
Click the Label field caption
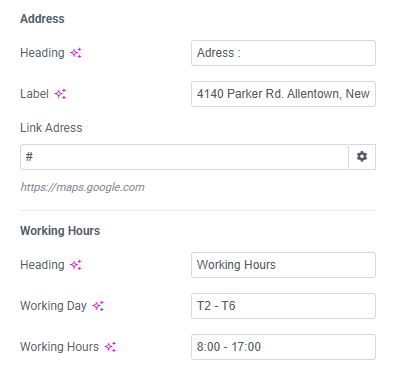tap(34, 94)
